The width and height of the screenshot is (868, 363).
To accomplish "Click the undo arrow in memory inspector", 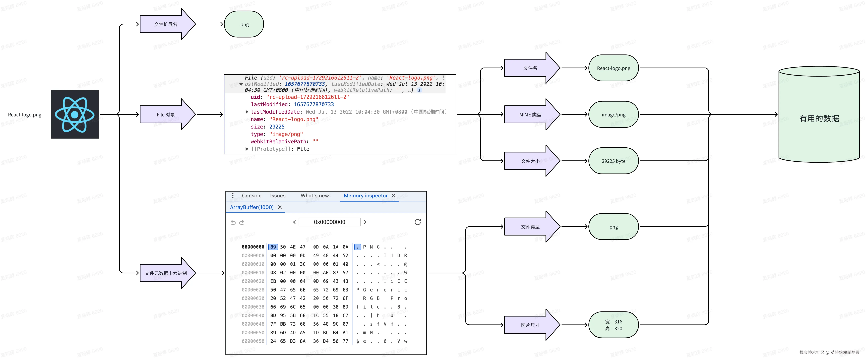I will (x=233, y=222).
